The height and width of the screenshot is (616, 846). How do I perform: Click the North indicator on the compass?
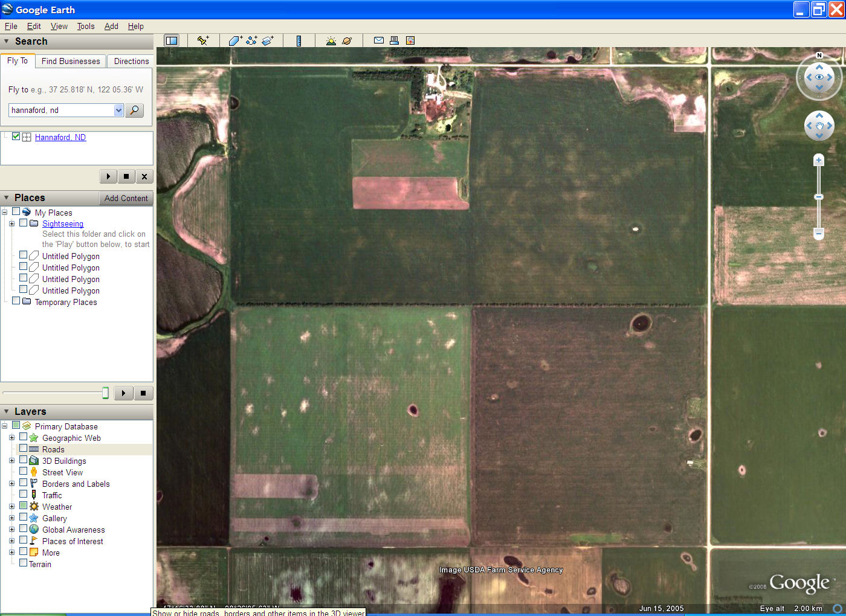tap(819, 56)
